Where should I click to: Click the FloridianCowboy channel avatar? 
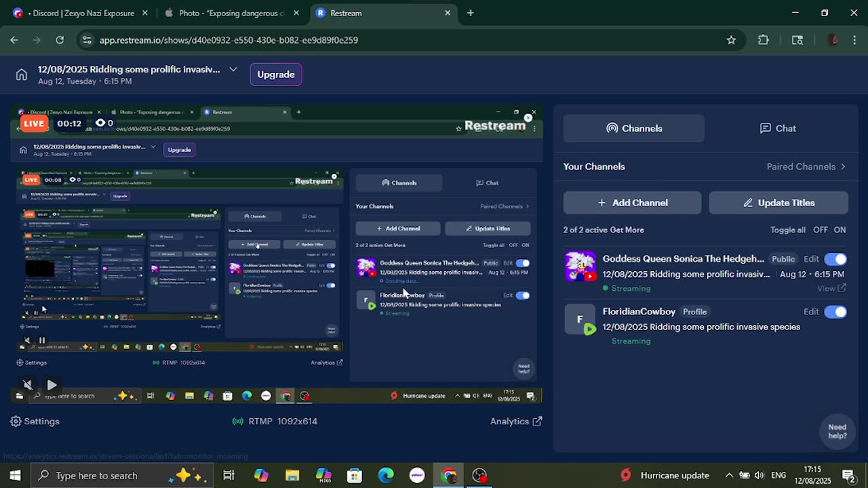(580, 319)
